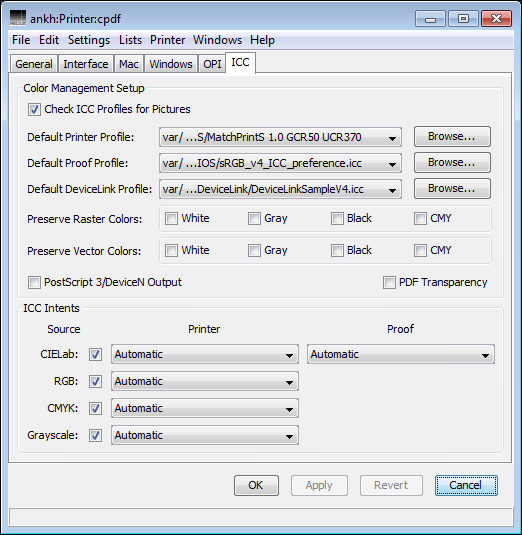Enable Preserve Vector Colors Black checkbox
This screenshot has height=535, width=522.
[x=337, y=250]
